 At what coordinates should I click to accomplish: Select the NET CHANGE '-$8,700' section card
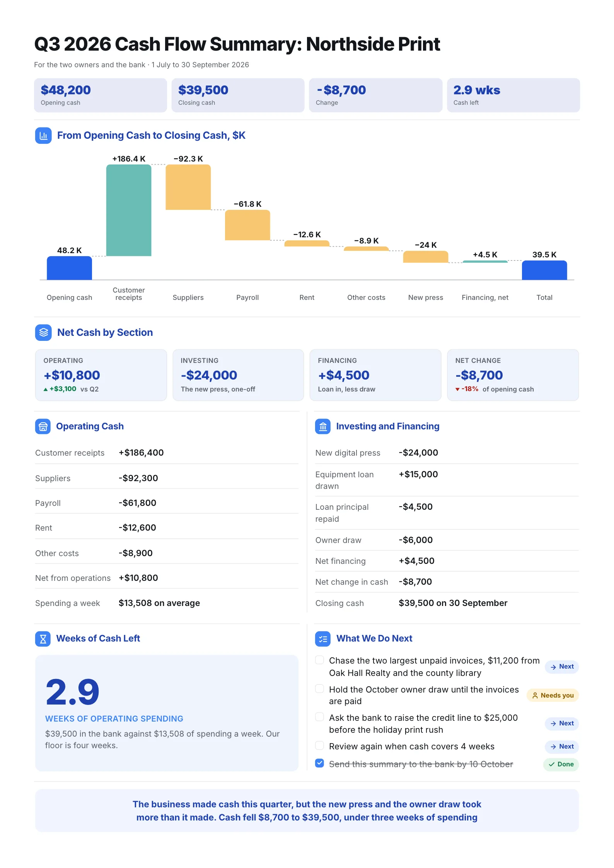pos(513,375)
